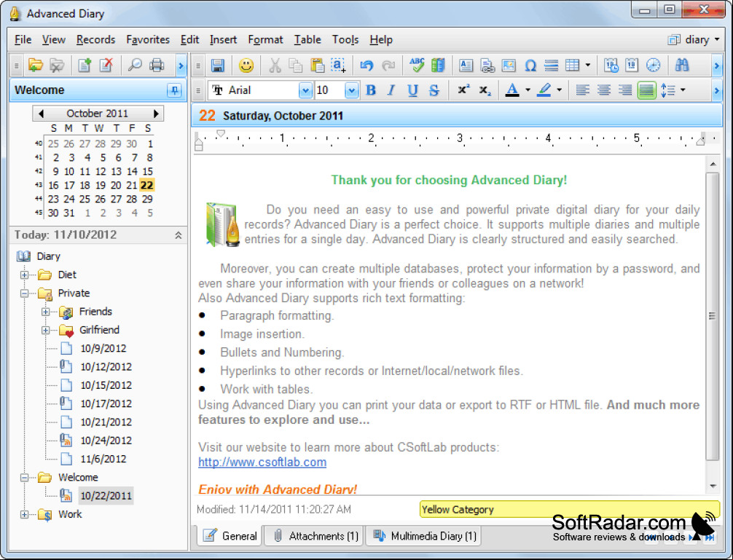This screenshot has height=560, width=733.
Task: Click the Cut scissors icon
Action: coord(275,66)
